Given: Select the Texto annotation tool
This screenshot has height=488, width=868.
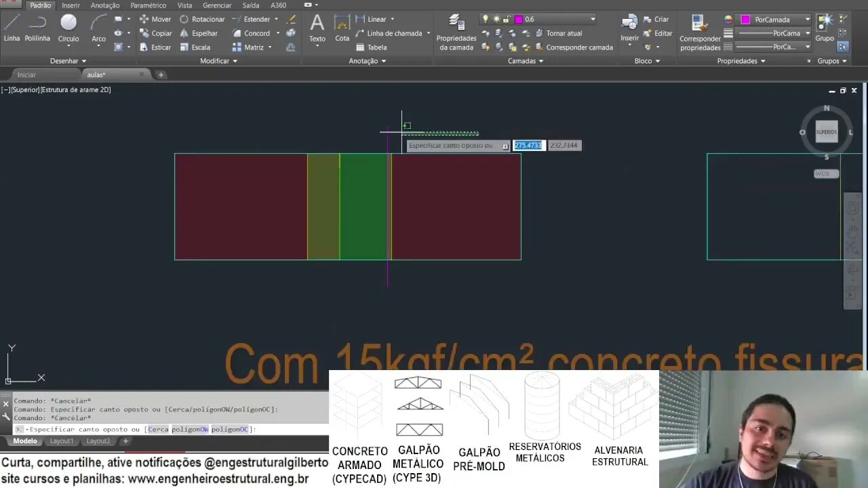Looking at the screenshot, I should point(317,28).
